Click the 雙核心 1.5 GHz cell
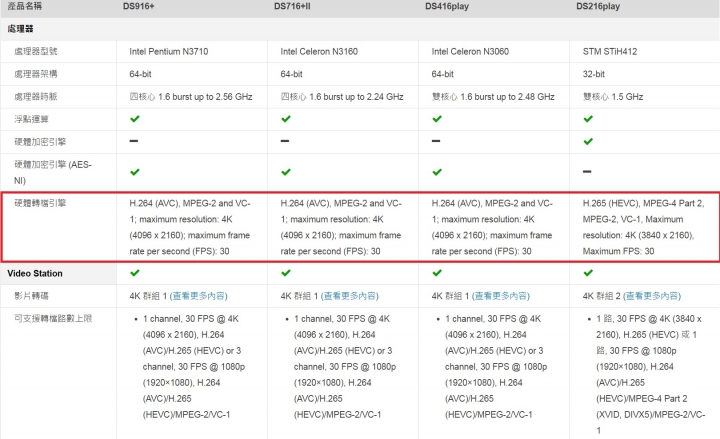Viewport: 720px width, 439px height. (x=613, y=96)
